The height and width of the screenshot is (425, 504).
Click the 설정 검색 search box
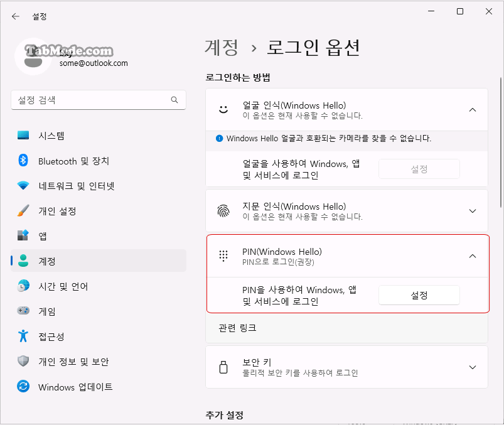tap(99, 100)
